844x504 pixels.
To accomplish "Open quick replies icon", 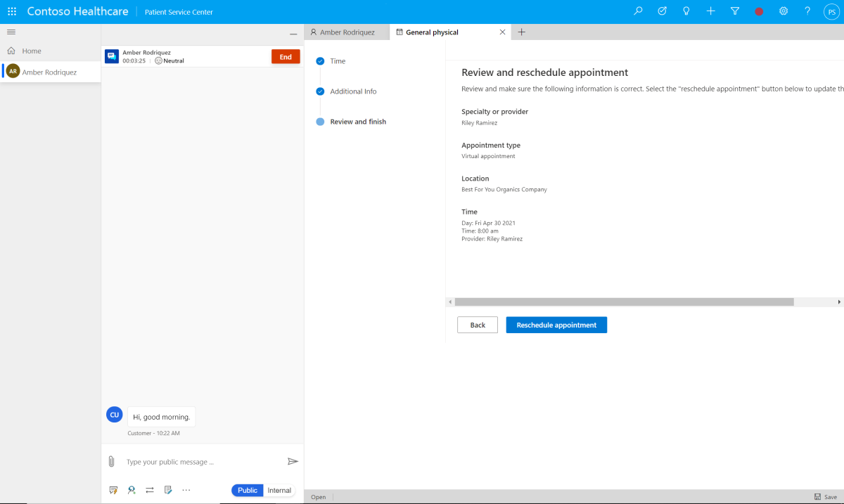I will (113, 490).
